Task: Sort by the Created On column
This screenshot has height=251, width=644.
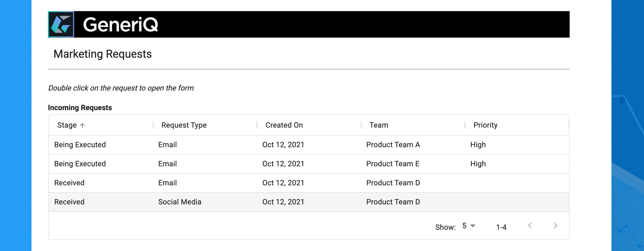Action: coord(284,125)
